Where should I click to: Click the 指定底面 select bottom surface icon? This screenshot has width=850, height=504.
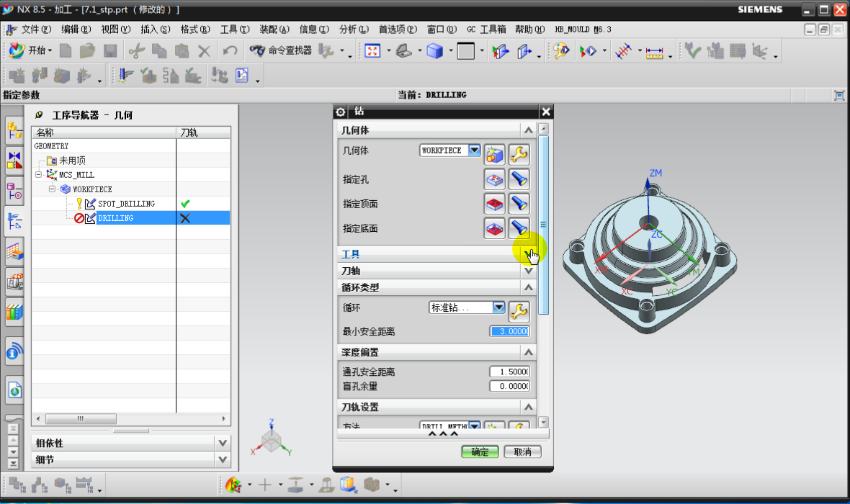coord(494,228)
